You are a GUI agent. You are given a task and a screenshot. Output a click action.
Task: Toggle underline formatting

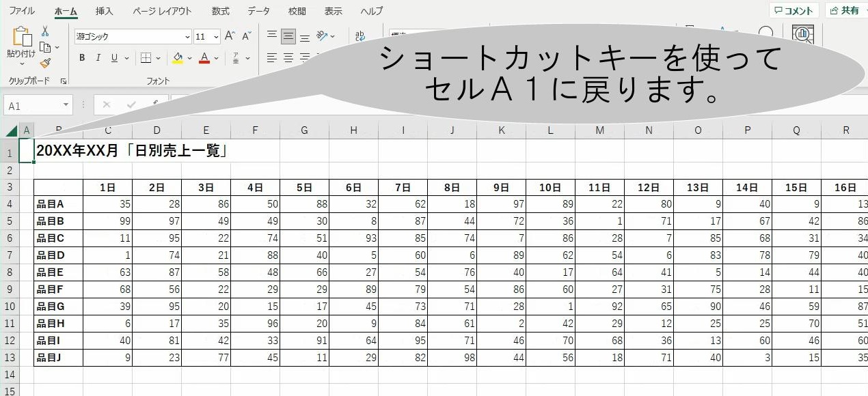(x=114, y=57)
